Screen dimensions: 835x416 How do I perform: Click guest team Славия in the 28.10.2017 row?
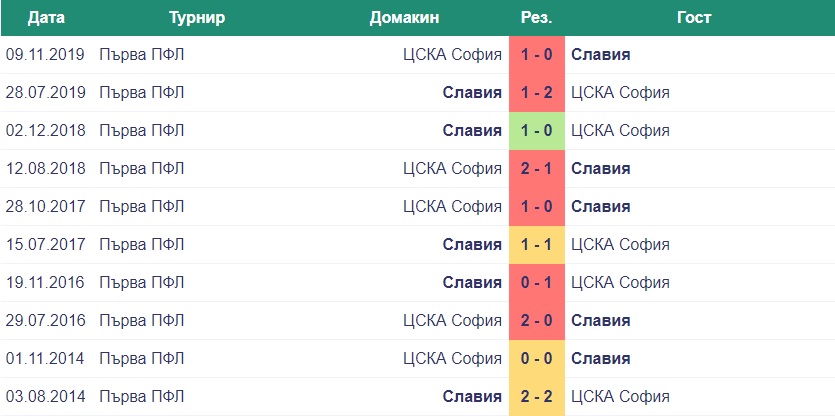(600, 207)
